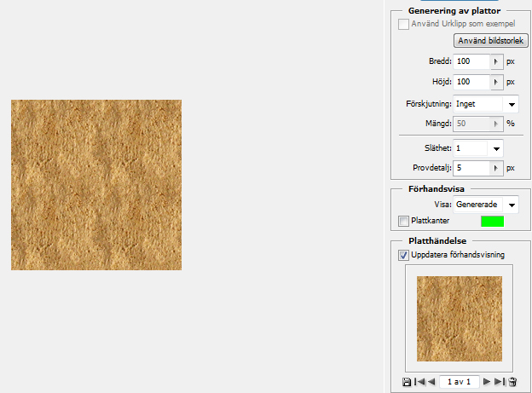Open Provdetalj slider popup arrow
The height and width of the screenshot is (393, 532).
pyautogui.click(x=497, y=168)
